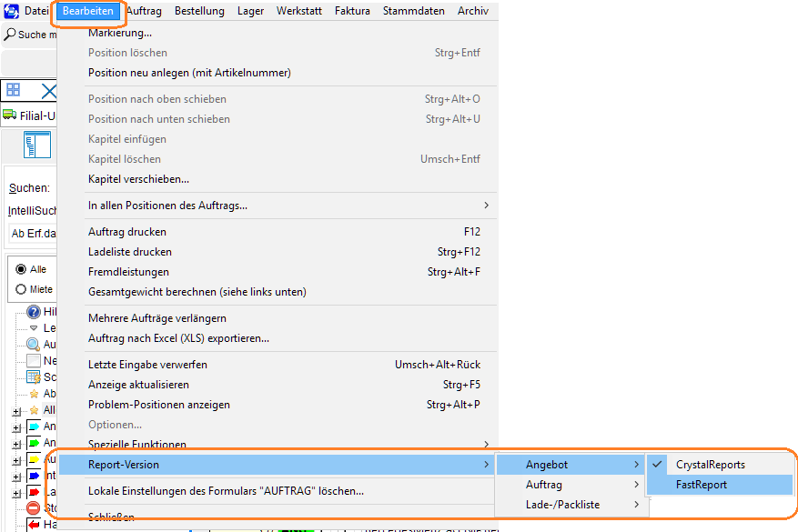Switch report version to FastReport
This screenshot has height=532, width=798.
tap(720, 485)
